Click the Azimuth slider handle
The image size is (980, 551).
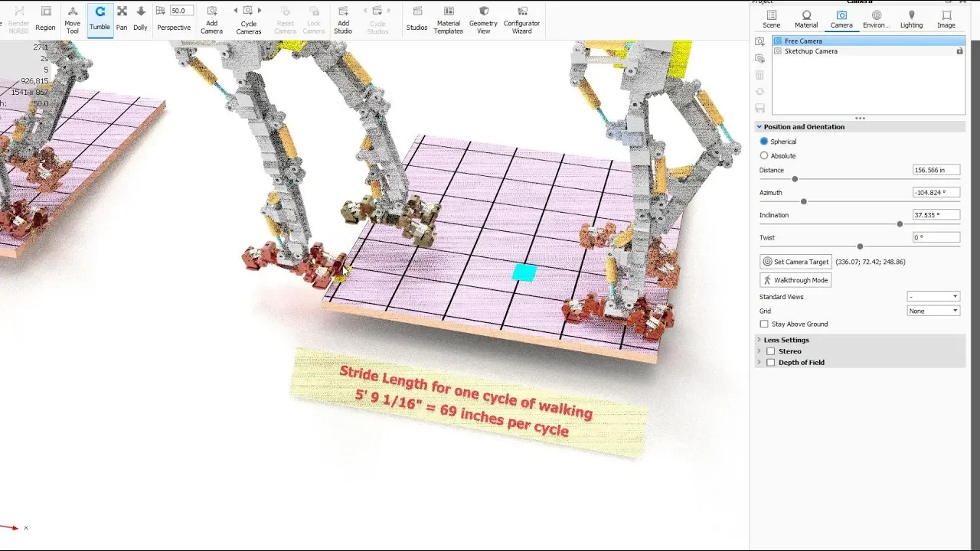tap(803, 201)
